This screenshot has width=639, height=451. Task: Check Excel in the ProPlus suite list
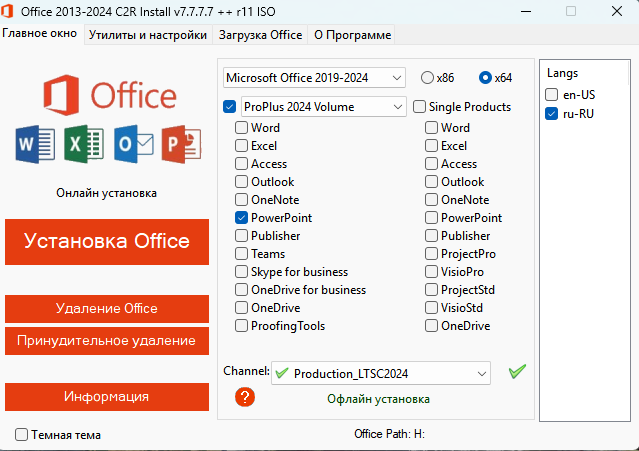pos(241,145)
